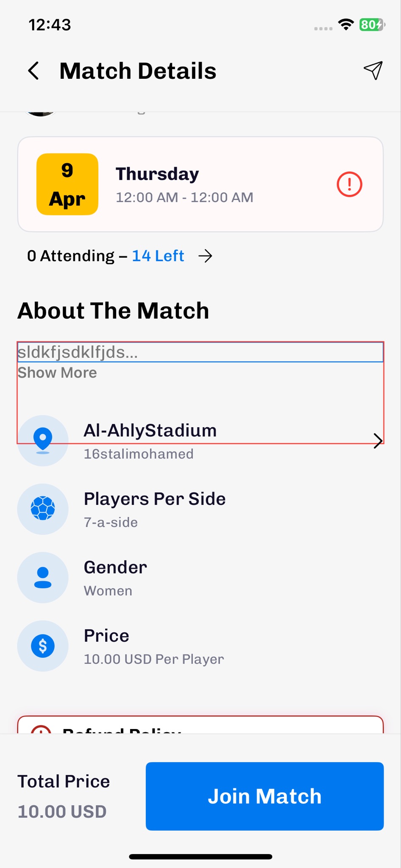Screen dimensions: 401x868
Task: Tap the location pin icon
Action: coord(43,440)
